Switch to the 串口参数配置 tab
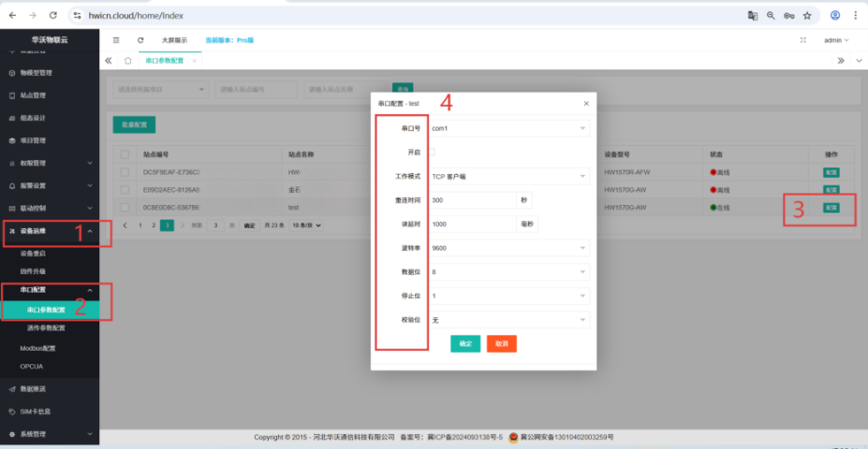 tap(165, 61)
